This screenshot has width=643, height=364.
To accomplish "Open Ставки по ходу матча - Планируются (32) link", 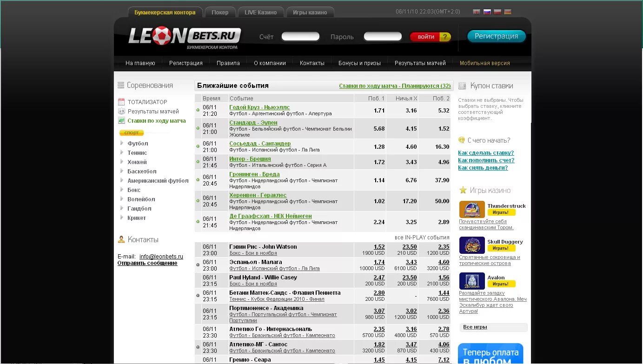I will pos(395,86).
